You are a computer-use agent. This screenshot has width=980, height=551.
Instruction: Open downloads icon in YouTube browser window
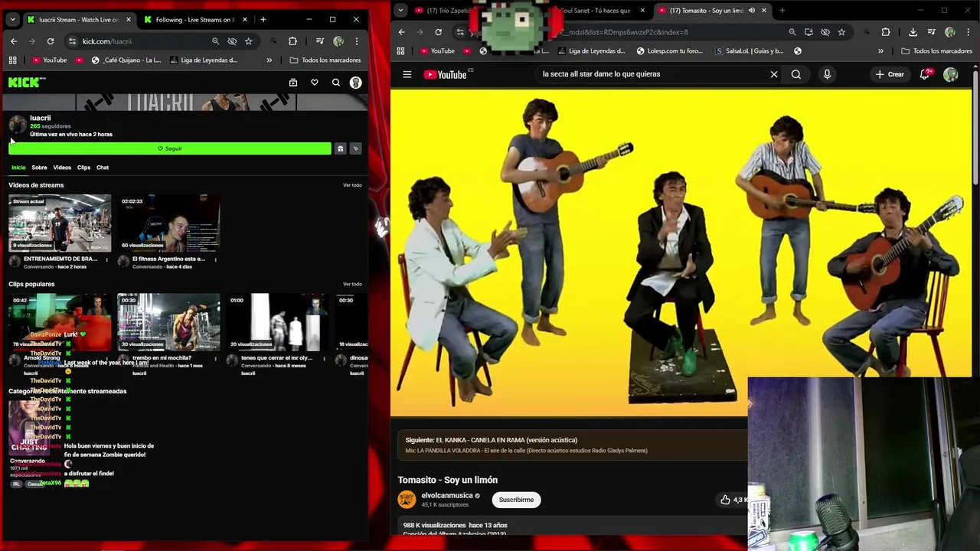tap(913, 32)
